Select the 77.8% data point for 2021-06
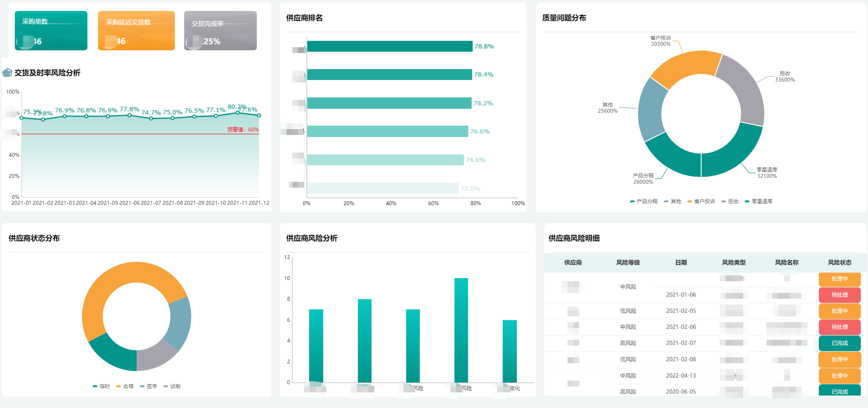The height and width of the screenshot is (408, 868). point(129,115)
